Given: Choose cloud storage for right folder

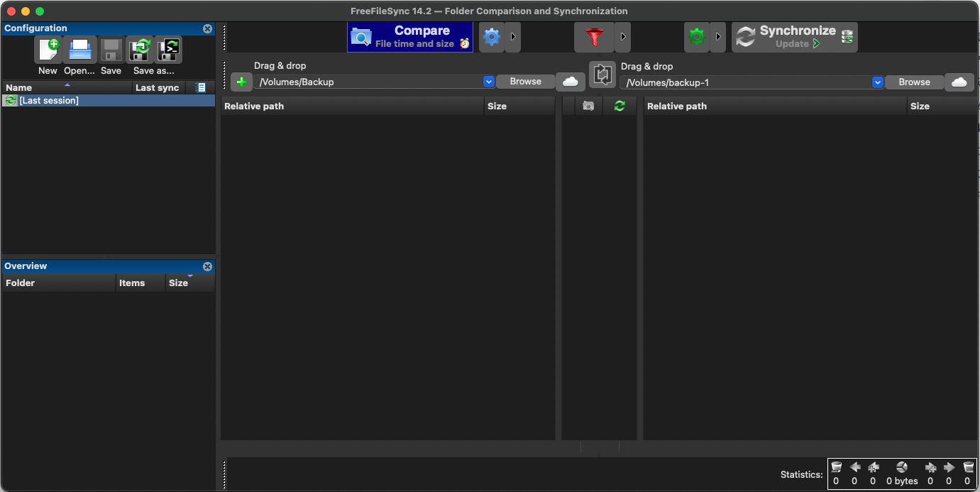Looking at the screenshot, I should click(959, 82).
